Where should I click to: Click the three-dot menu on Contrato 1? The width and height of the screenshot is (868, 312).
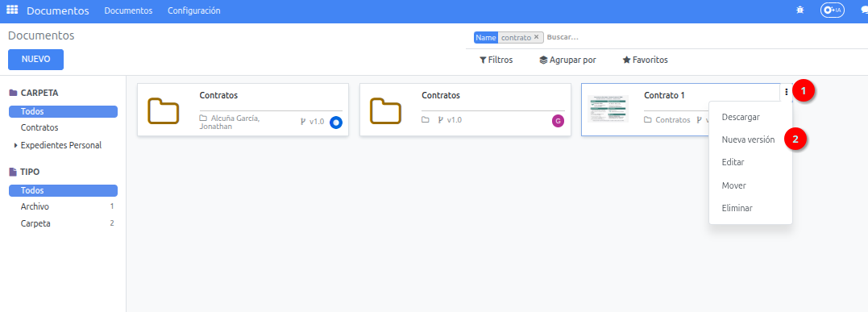click(x=786, y=93)
